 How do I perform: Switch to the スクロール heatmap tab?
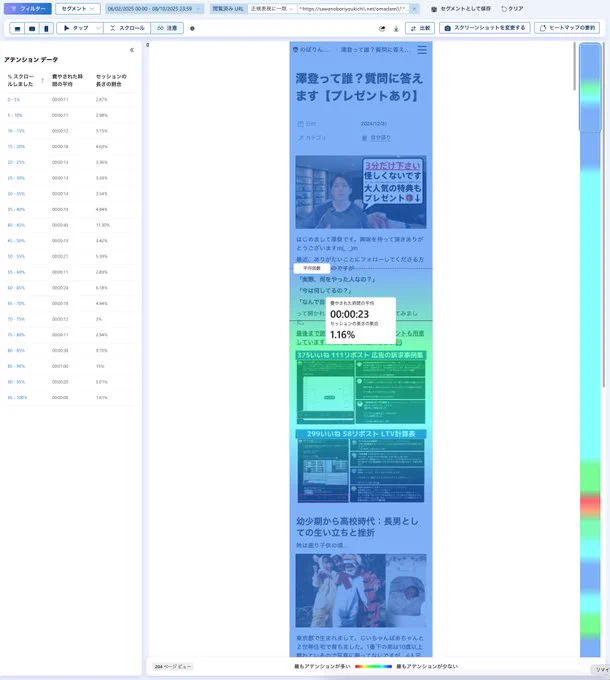click(127, 28)
